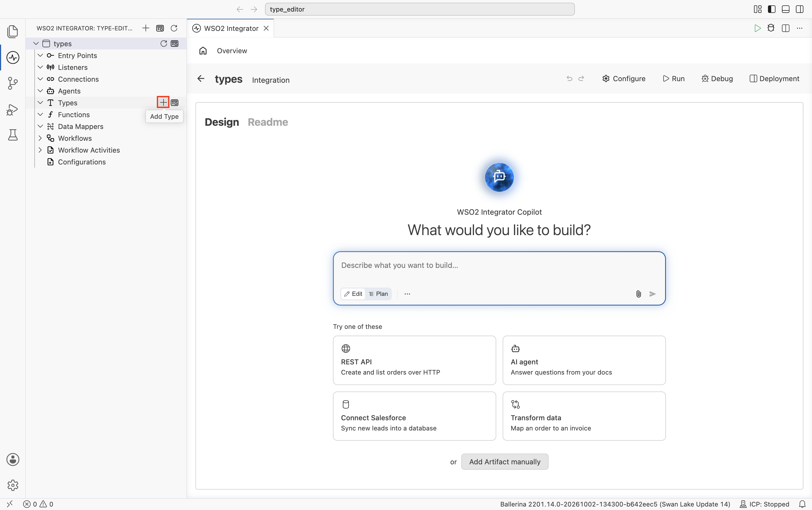812x510 pixels.
Task: Click the Run button in the header
Action: point(673,78)
